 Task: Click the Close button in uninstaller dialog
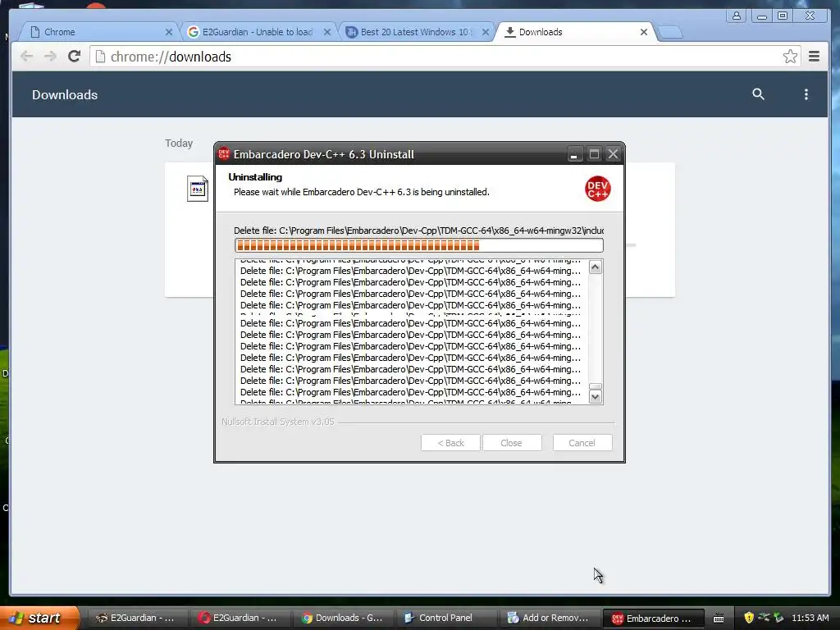click(x=512, y=443)
